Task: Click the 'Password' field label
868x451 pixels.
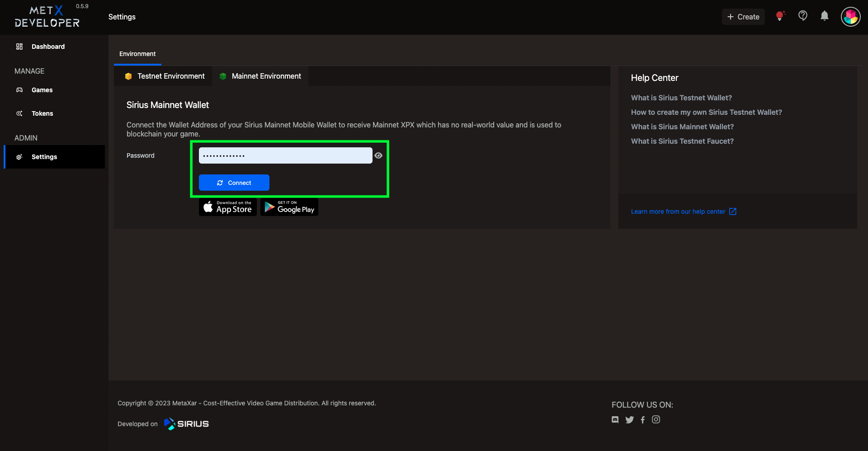Action: tap(141, 155)
